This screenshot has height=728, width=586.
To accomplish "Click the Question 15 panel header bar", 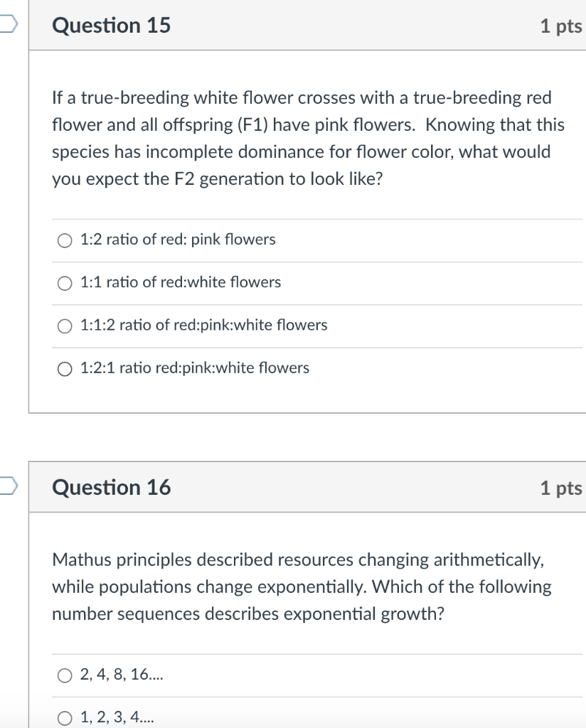I will [306, 25].
